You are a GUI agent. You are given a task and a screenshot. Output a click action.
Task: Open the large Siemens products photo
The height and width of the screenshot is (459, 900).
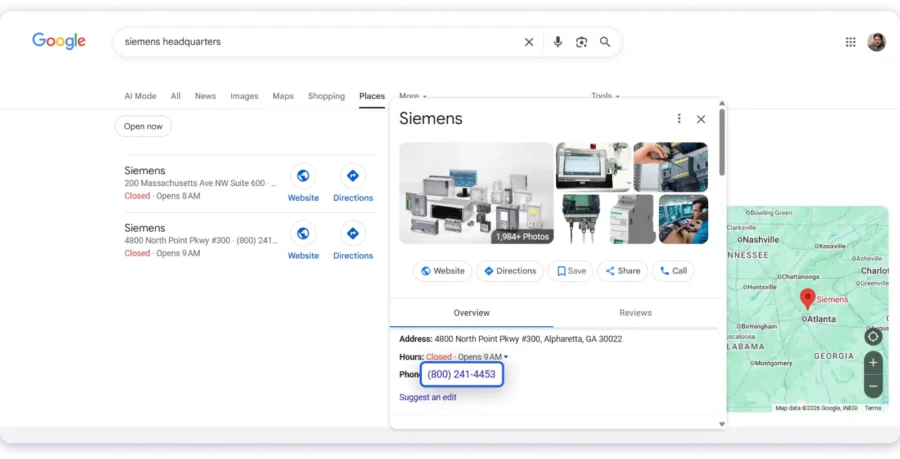(x=476, y=193)
